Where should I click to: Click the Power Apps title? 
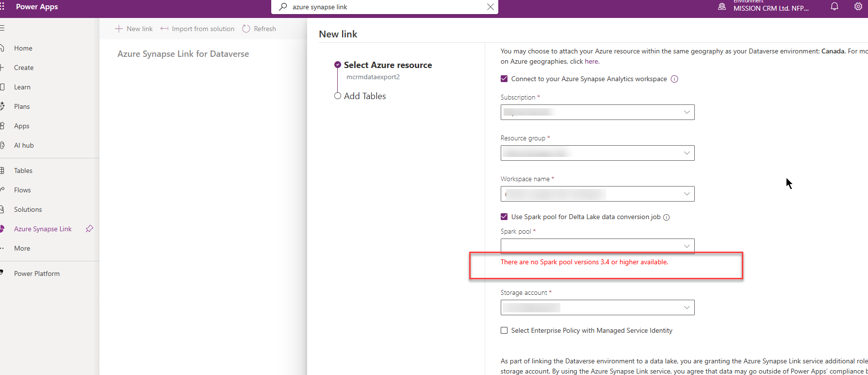(37, 7)
